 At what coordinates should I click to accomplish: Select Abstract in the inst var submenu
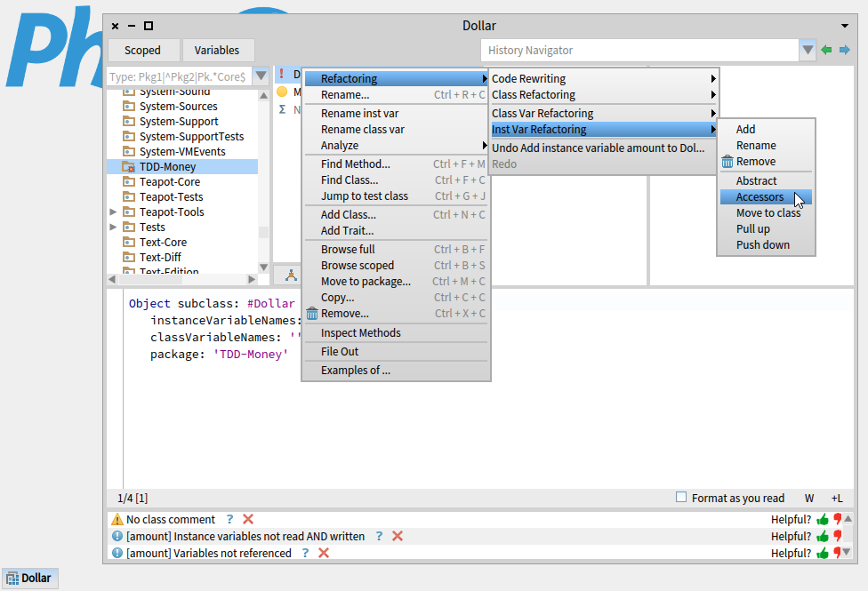pyautogui.click(x=766, y=181)
